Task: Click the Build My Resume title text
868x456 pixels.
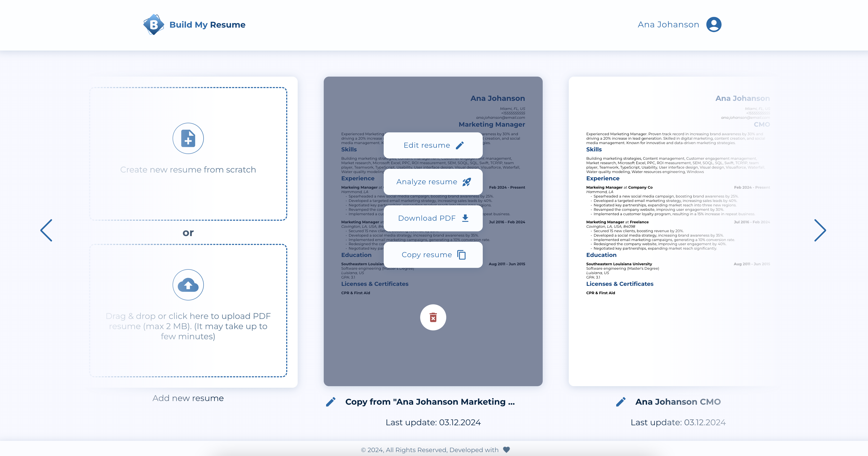Action: (207, 24)
